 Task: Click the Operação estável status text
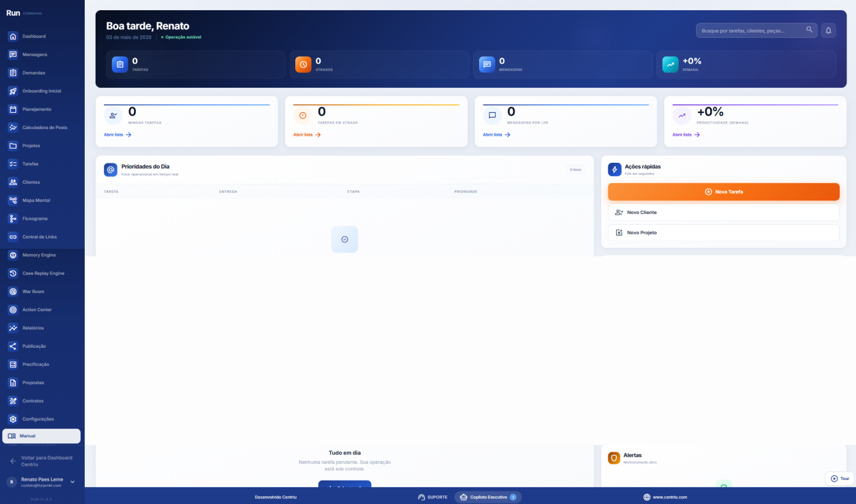182,37
